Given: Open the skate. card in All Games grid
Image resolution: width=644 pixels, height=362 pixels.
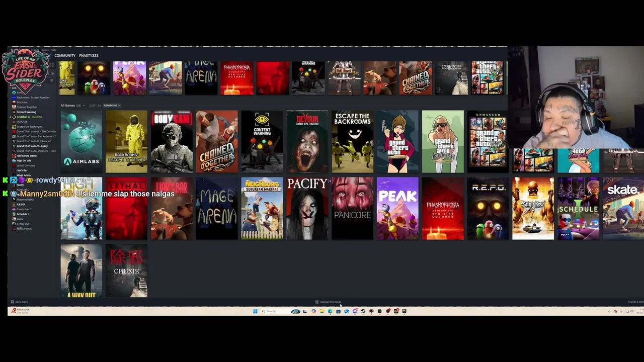Looking at the screenshot, I should 623,208.
